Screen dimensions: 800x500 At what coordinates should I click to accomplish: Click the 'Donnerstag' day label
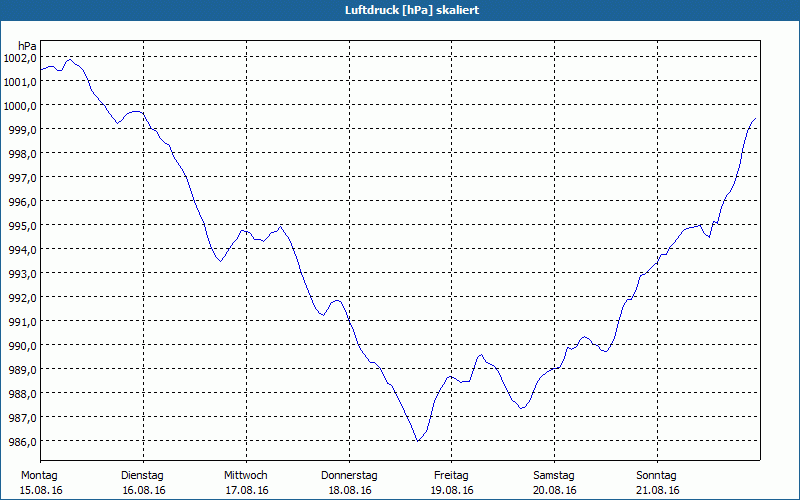pyautogui.click(x=349, y=476)
